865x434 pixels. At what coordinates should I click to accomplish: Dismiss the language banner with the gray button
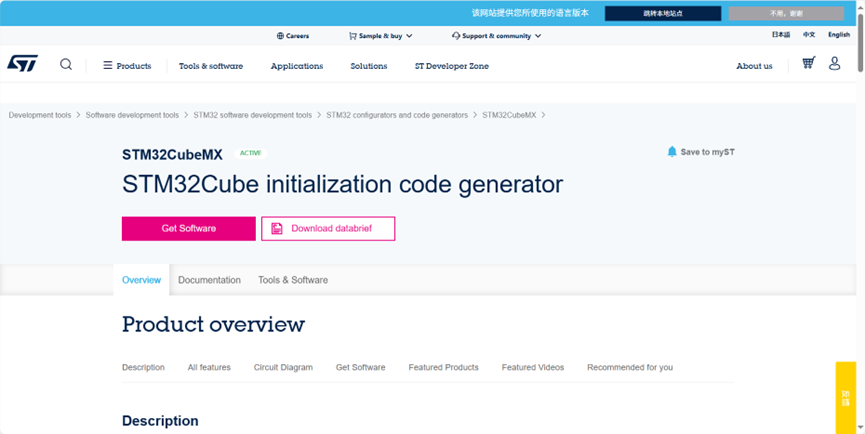pos(786,13)
